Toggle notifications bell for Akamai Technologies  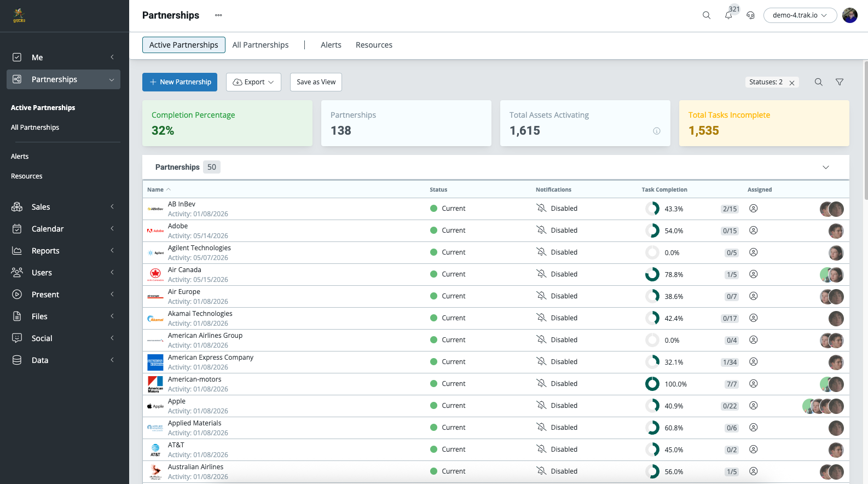541,318
